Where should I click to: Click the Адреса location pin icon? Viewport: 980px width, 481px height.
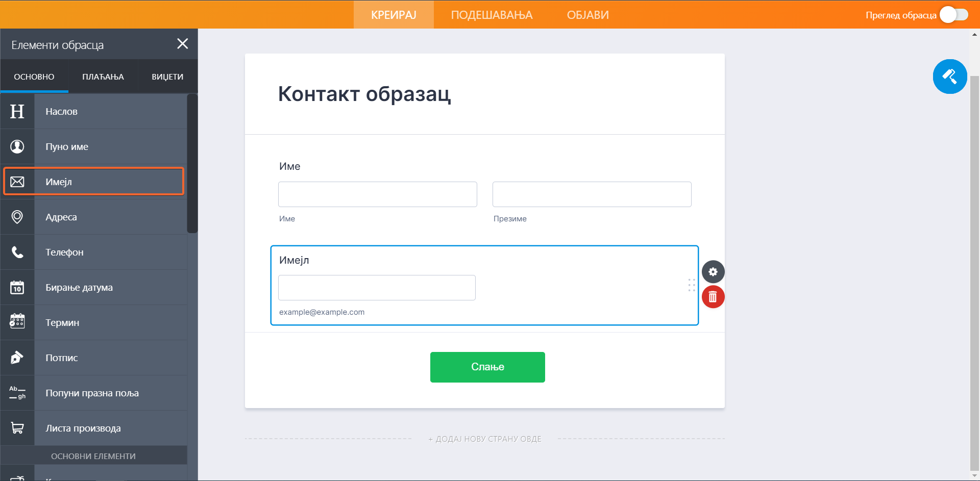click(17, 216)
